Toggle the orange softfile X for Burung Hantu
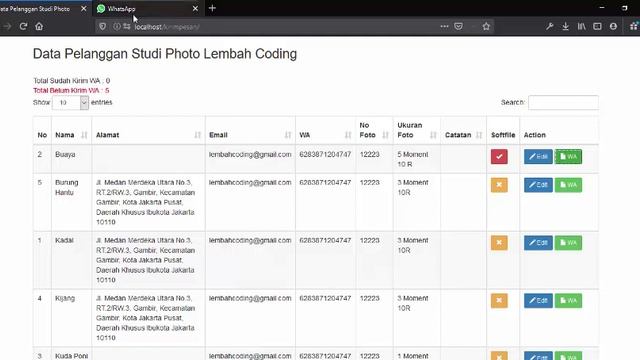 point(499,185)
